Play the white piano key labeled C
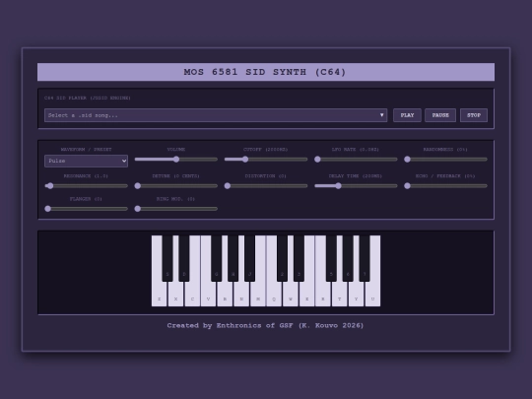This screenshot has width=532, height=399. pos(192,294)
